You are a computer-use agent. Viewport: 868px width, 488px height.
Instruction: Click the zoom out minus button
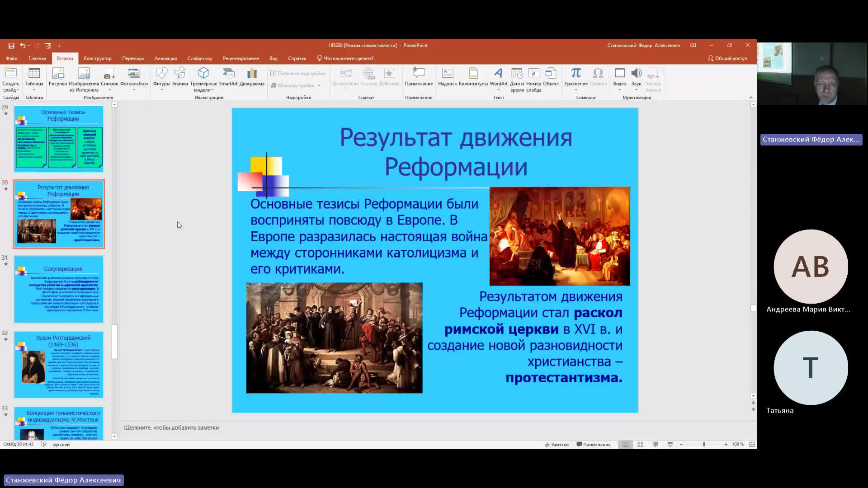681,445
